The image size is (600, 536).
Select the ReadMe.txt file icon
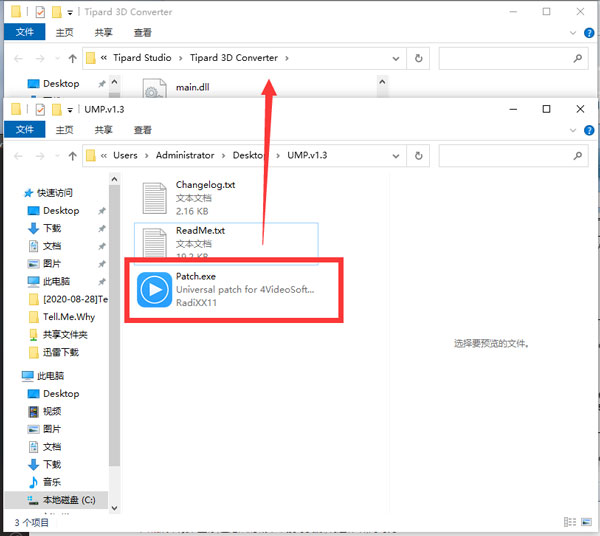click(155, 243)
